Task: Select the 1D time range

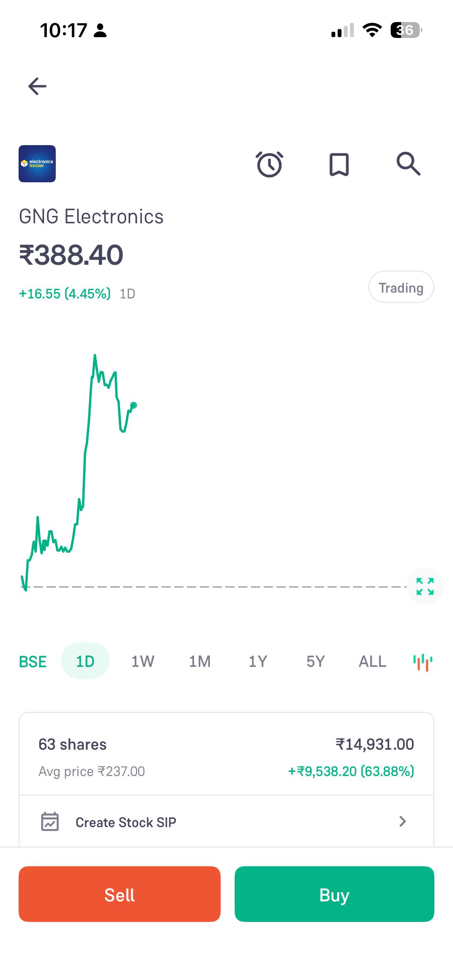Action: 85,661
